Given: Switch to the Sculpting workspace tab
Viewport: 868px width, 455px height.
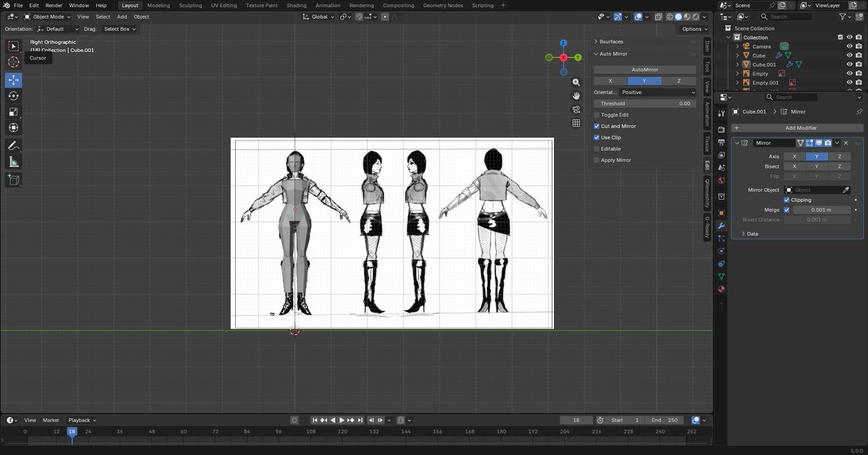Looking at the screenshot, I should 190,5.
